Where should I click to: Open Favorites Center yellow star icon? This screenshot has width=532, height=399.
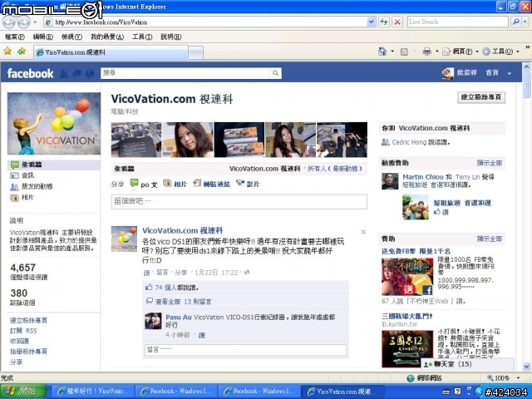(x=7, y=52)
